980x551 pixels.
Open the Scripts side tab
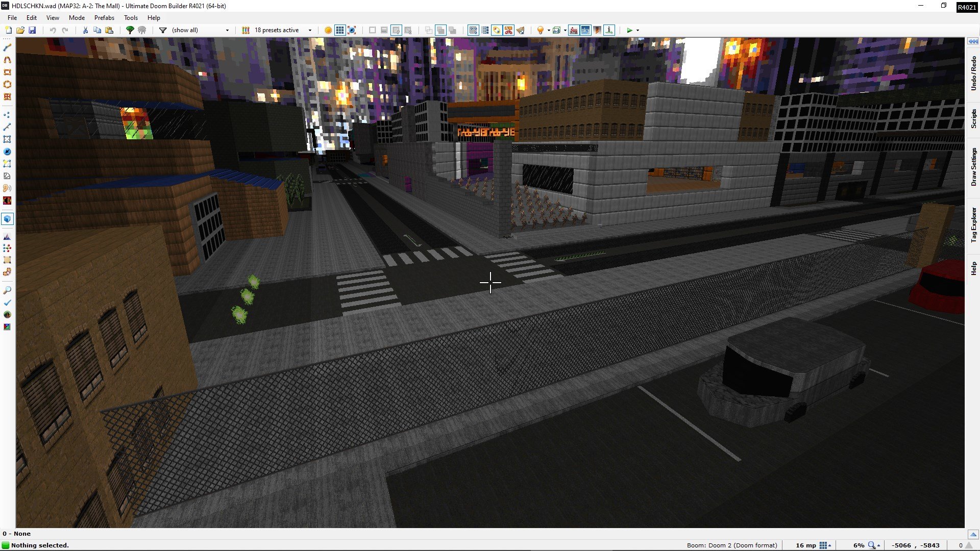pyautogui.click(x=973, y=118)
